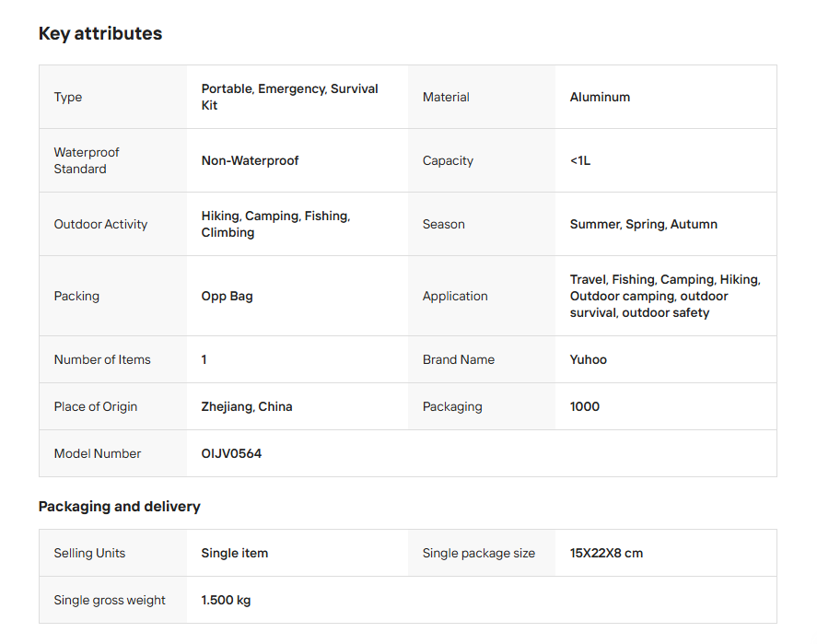Click the Opp Bag packing value
817x644 pixels.
[227, 297]
